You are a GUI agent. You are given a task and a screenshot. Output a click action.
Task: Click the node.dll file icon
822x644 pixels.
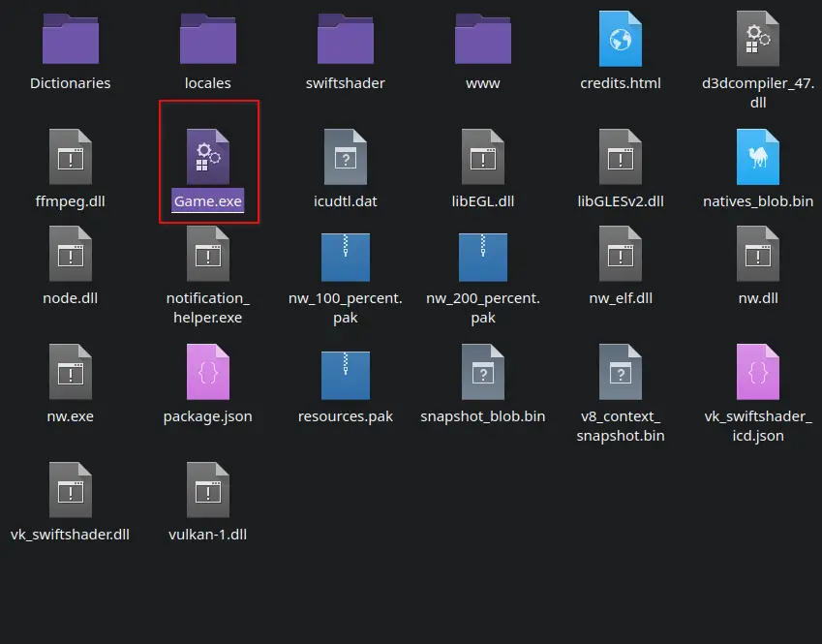[x=71, y=254]
